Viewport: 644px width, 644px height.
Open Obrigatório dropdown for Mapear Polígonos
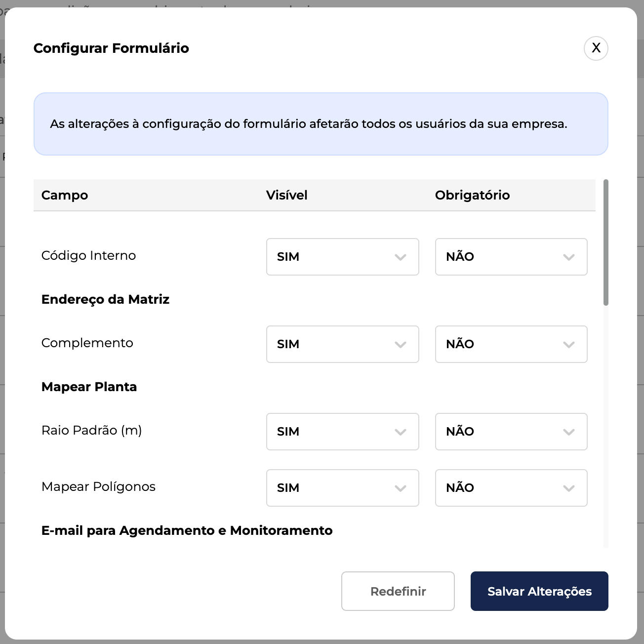coord(511,488)
